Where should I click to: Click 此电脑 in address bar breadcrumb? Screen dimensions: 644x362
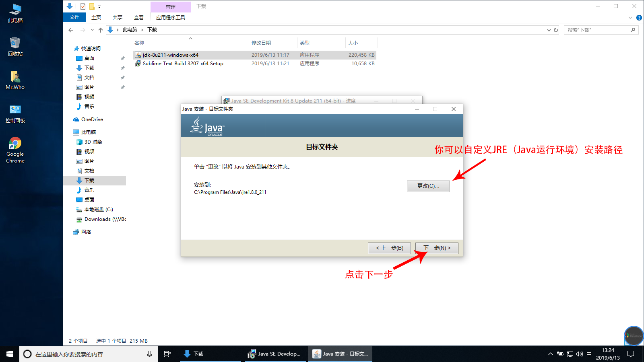(x=130, y=30)
